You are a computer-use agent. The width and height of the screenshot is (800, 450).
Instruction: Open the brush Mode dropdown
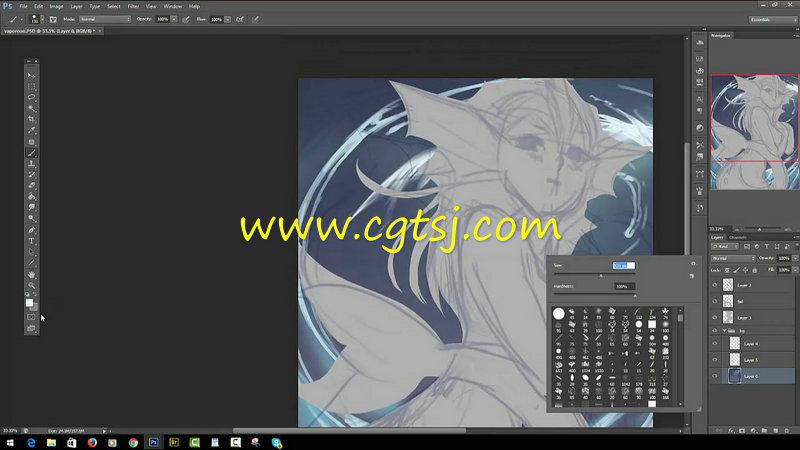tap(105, 19)
